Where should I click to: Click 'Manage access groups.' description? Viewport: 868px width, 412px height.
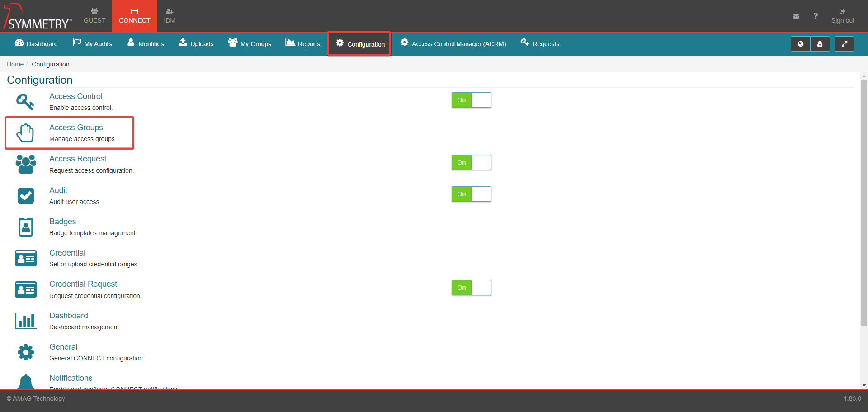pyautogui.click(x=83, y=139)
